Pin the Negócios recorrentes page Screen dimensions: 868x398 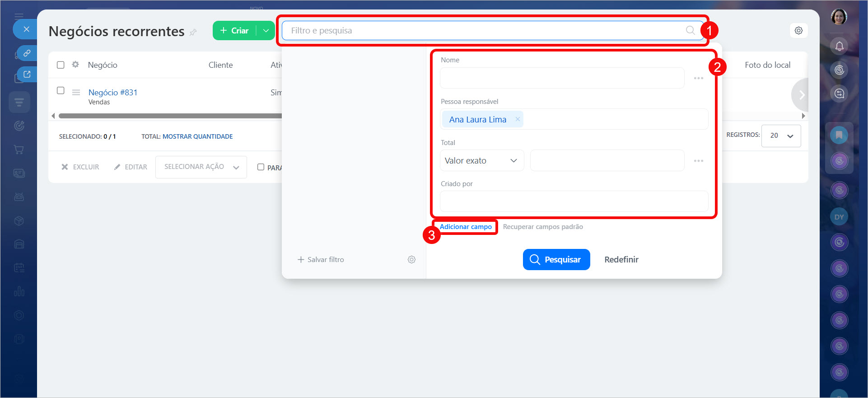pos(193,32)
